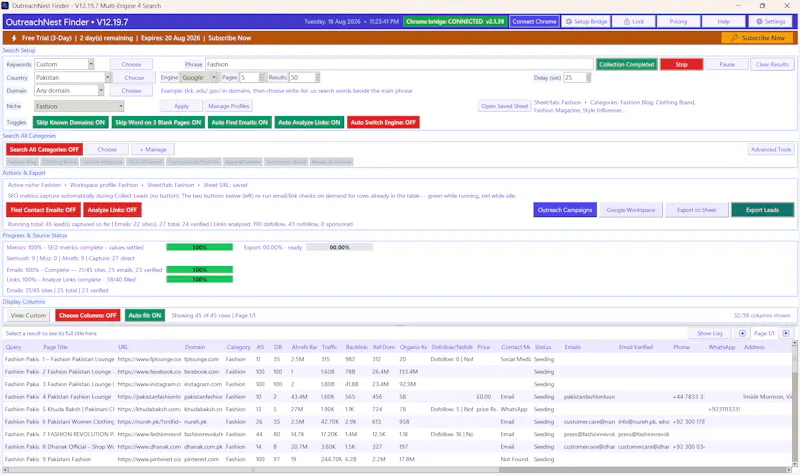Toggle Skip Known Domains ON
Screen dimensions: 800x475
(x=70, y=122)
